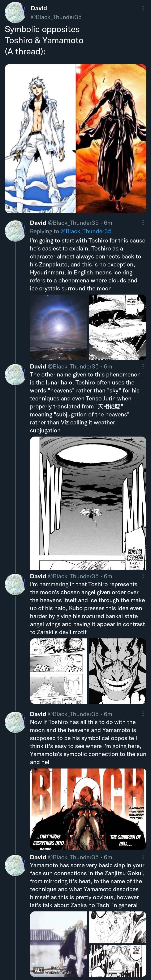Viewport: 151px width, 980px height.
Task: Click David's avatar on the main thread tweet
Action: click(15, 13)
